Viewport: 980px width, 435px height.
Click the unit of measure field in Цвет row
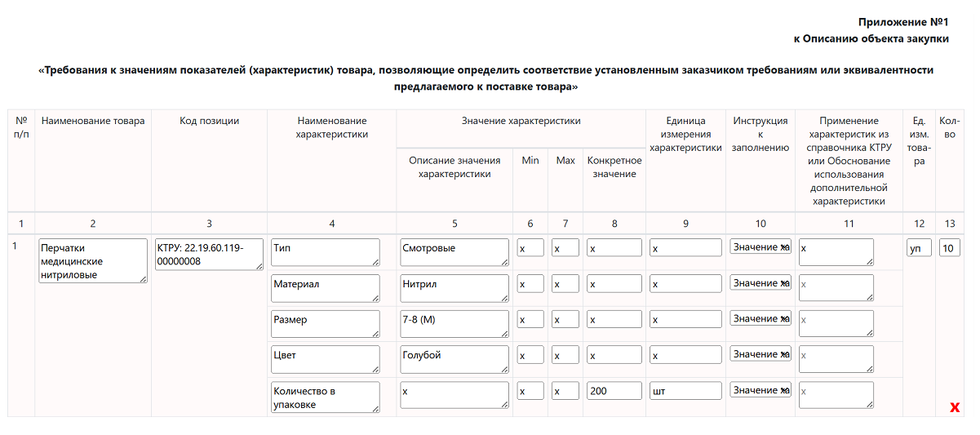pos(685,354)
